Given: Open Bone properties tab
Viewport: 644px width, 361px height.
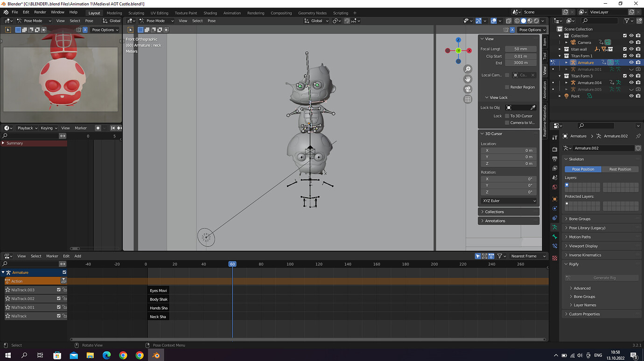Looking at the screenshot, I should coord(555,236).
